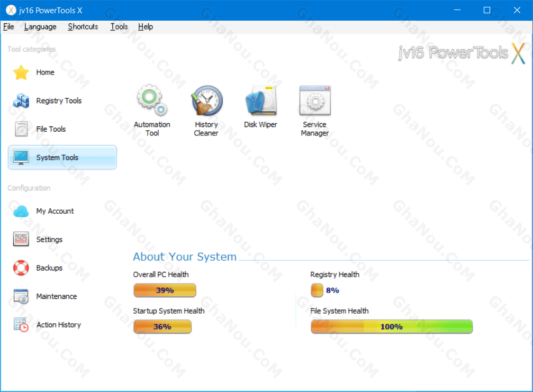
Task: Open the Help menu
Action: pyautogui.click(x=146, y=26)
